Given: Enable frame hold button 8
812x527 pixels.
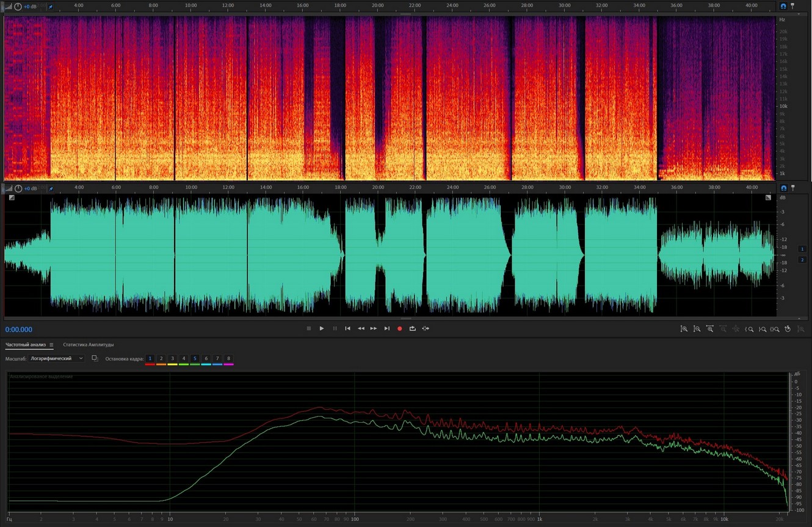Looking at the screenshot, I should point(228,359).
